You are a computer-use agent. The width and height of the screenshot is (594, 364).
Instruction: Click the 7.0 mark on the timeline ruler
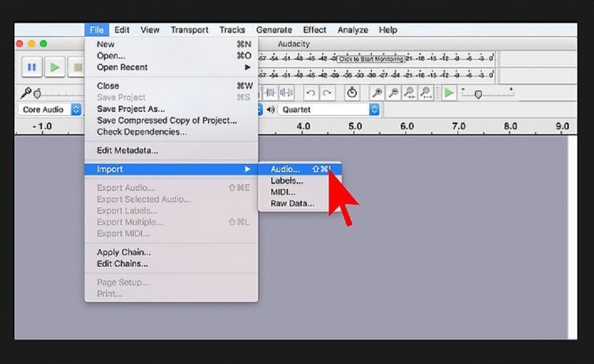[x=459, y=126]
